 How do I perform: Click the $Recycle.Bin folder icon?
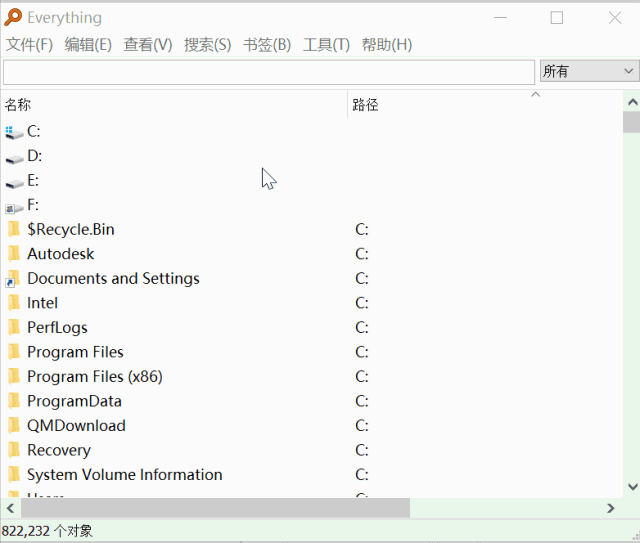tap(14, 229)
